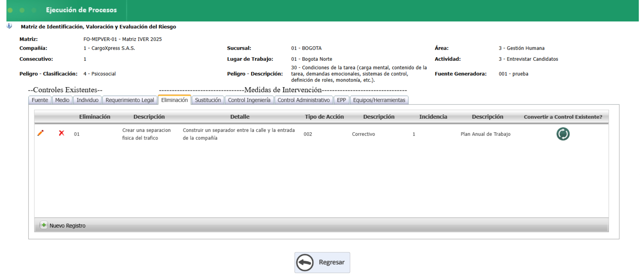
Task: Click the Eliminación column header
Action: coord(95,117)
